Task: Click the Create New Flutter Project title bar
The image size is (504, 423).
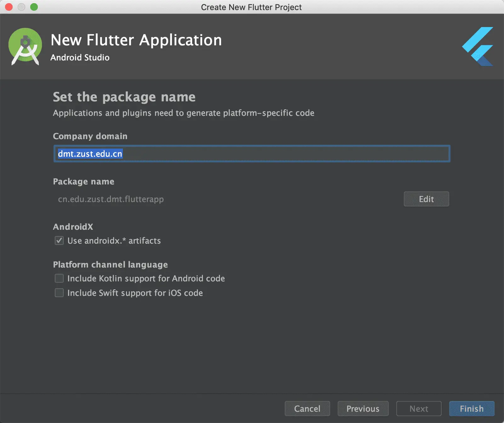Action: coord(251,7)
